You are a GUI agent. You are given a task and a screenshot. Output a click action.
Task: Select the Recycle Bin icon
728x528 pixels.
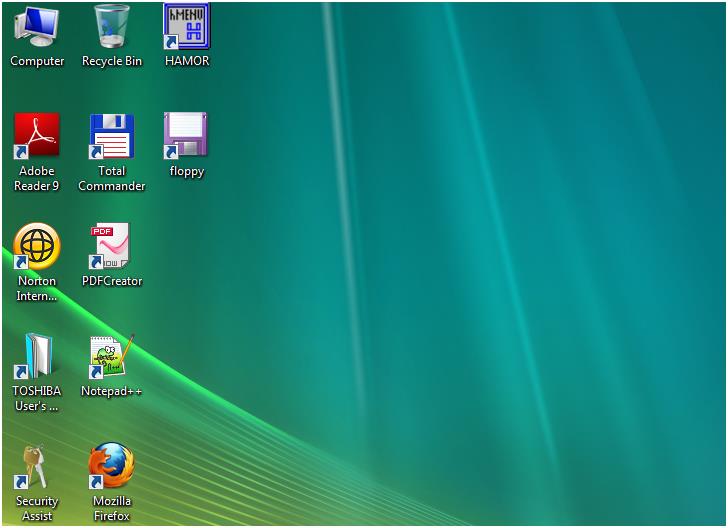click(112, 26)
